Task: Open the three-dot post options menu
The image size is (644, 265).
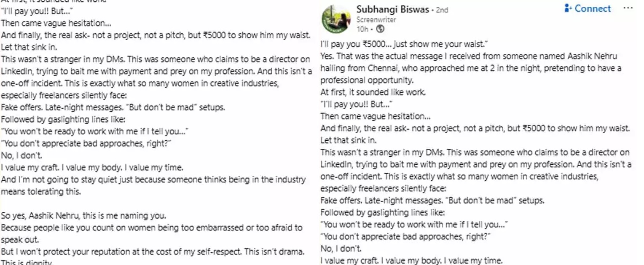Action: click(x=628, y=8)
